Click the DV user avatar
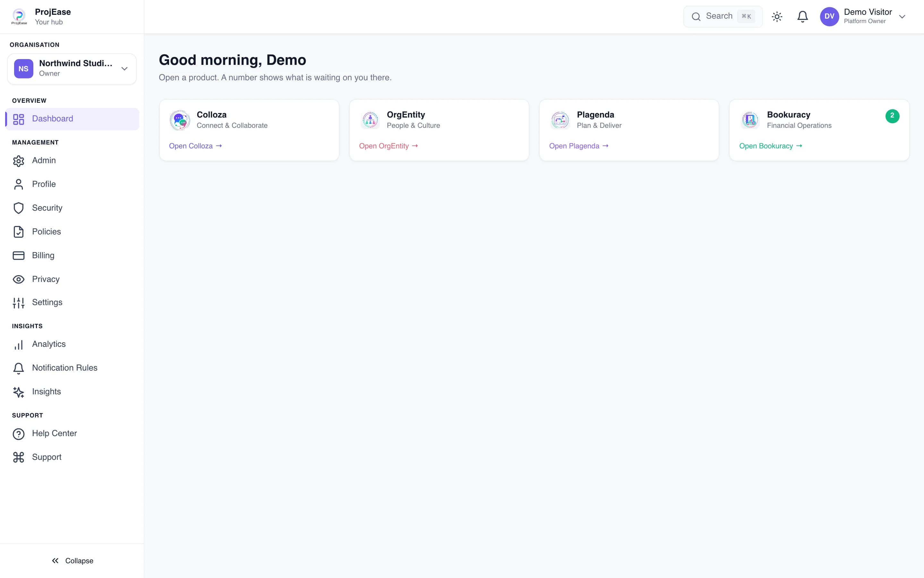Image resolution: width=924 pixels, height=578 pixels. [x=829, y=16]
